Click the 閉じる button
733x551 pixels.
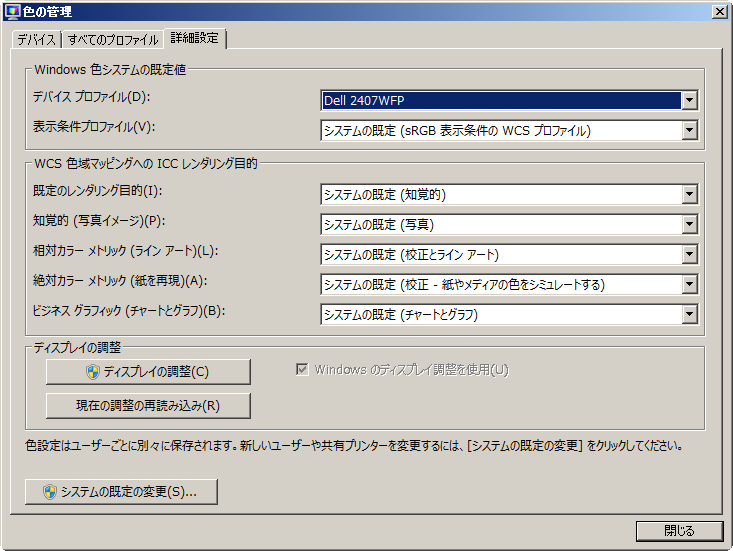[679, 530]
